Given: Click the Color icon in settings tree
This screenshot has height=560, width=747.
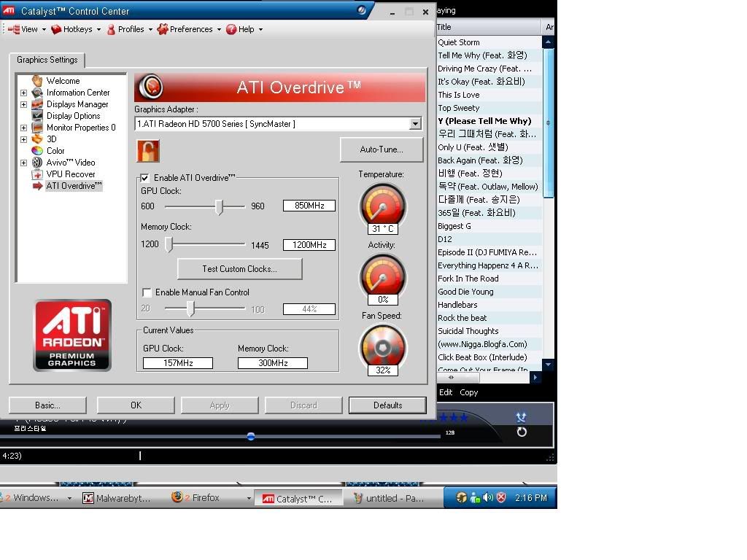Looking at the screenshot, I should tap(37, 151).
